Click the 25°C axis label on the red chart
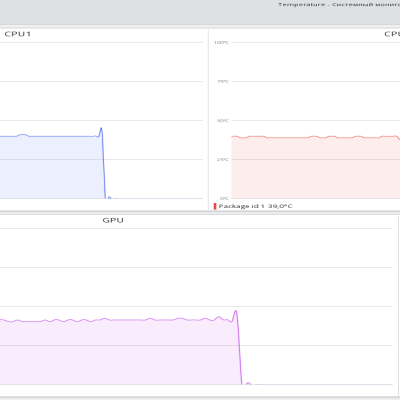Image resolution: width=400 pixels, height=400 pixels. coord(223,160)
